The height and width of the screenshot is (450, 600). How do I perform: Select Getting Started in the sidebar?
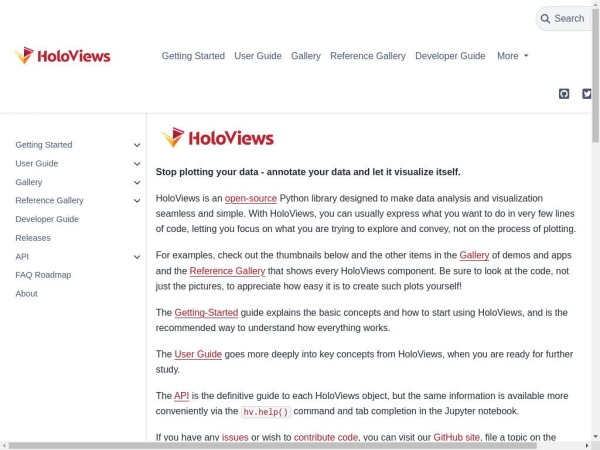pyautogui.click(x=44, y=145)
